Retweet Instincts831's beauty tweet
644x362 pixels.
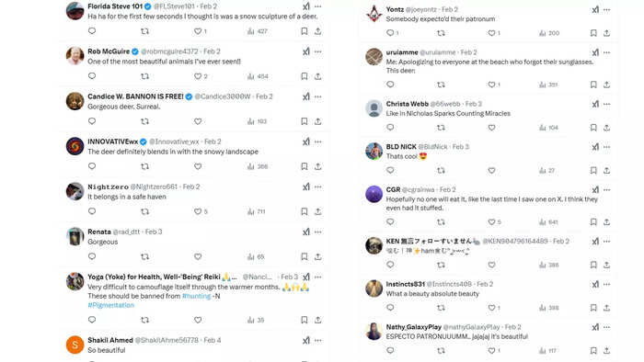click(441, 308)
